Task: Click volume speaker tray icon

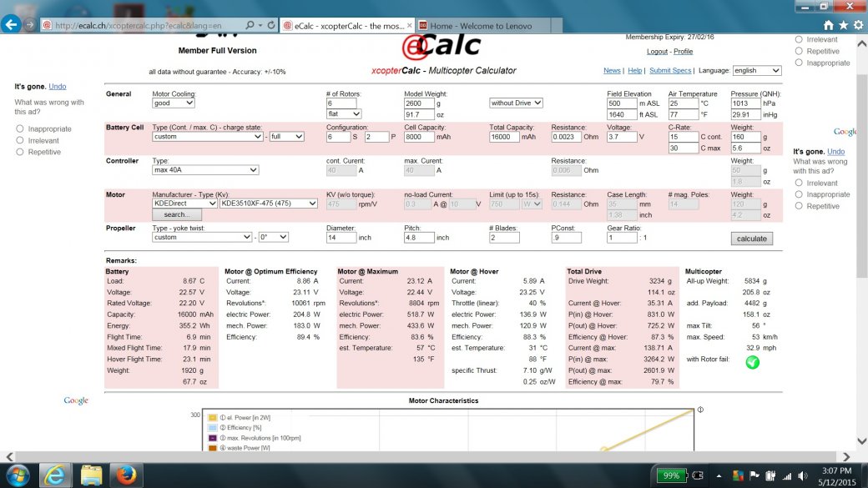Action: [x=803, y=475]
